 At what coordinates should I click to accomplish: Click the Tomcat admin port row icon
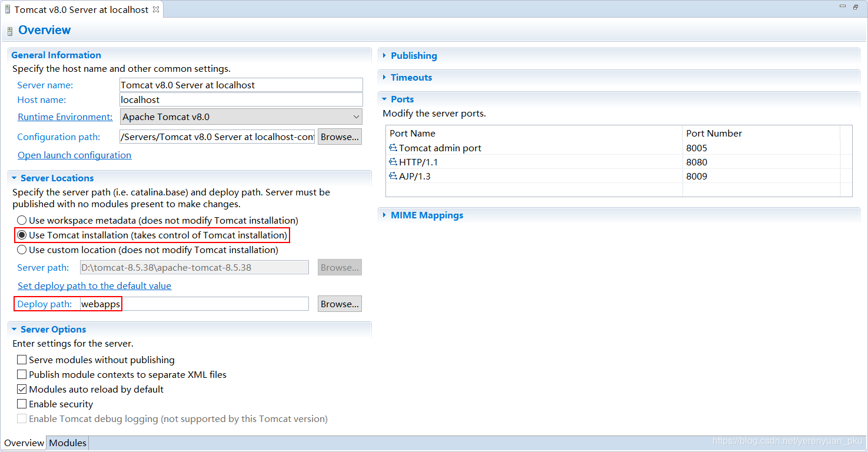pos(393,148)
